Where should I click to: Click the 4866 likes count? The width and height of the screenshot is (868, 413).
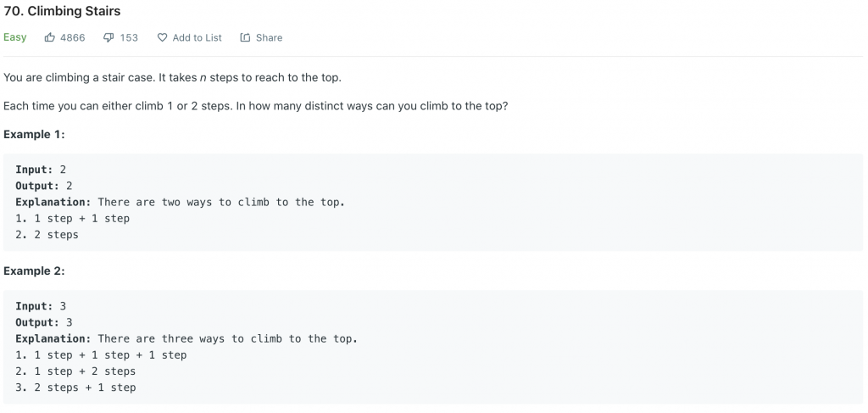[x=73, y=37]
